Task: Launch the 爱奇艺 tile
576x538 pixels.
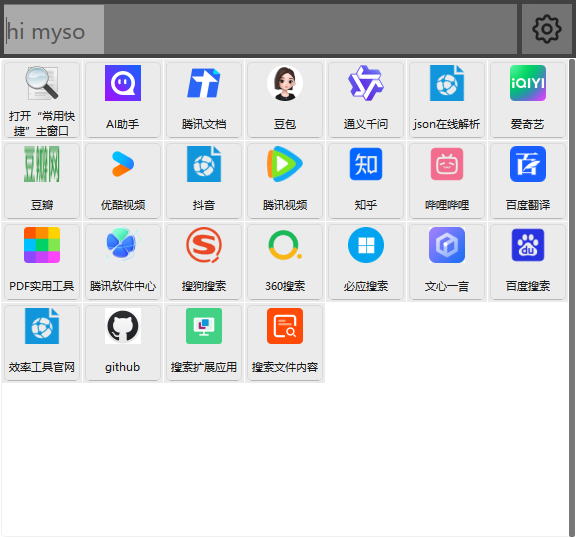Action: click(528, 100)
